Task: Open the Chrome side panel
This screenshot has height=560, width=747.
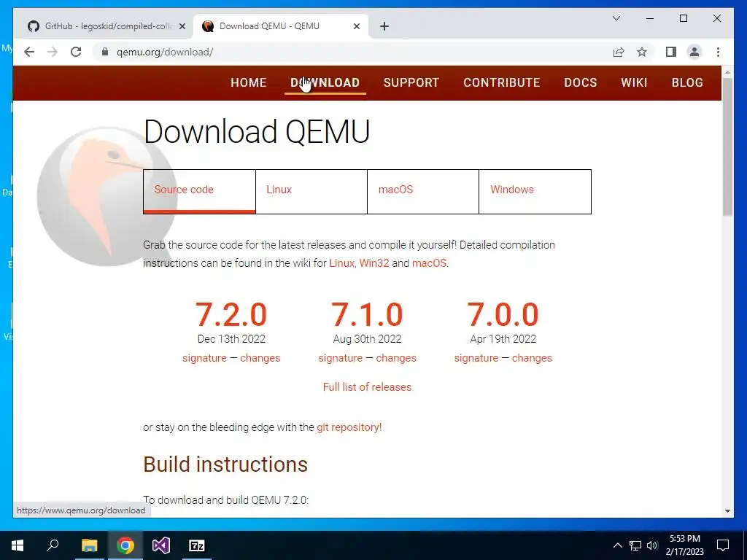Action: pyautogui.click(x=671, y=52)
